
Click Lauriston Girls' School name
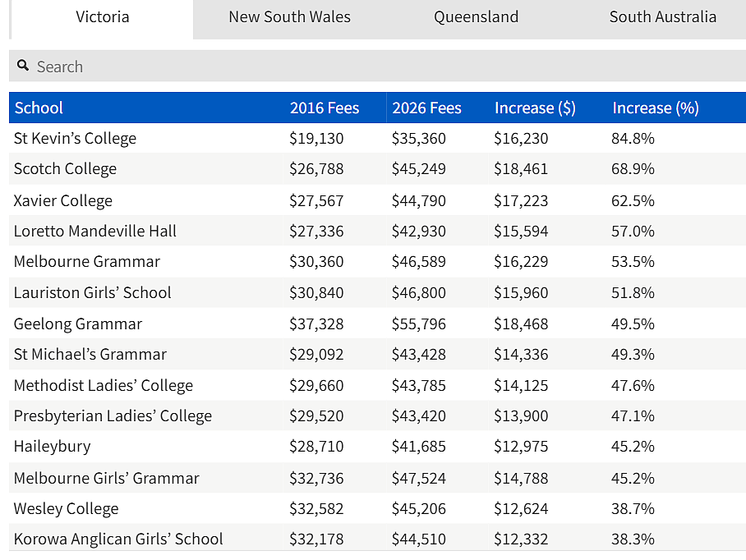(92, 292)
